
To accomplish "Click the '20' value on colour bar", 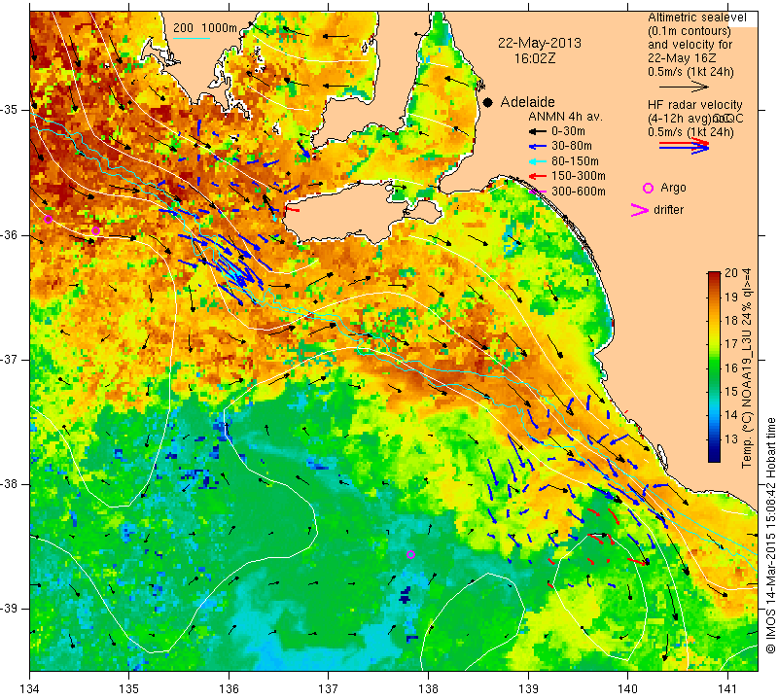I will (x=731, y=273).
